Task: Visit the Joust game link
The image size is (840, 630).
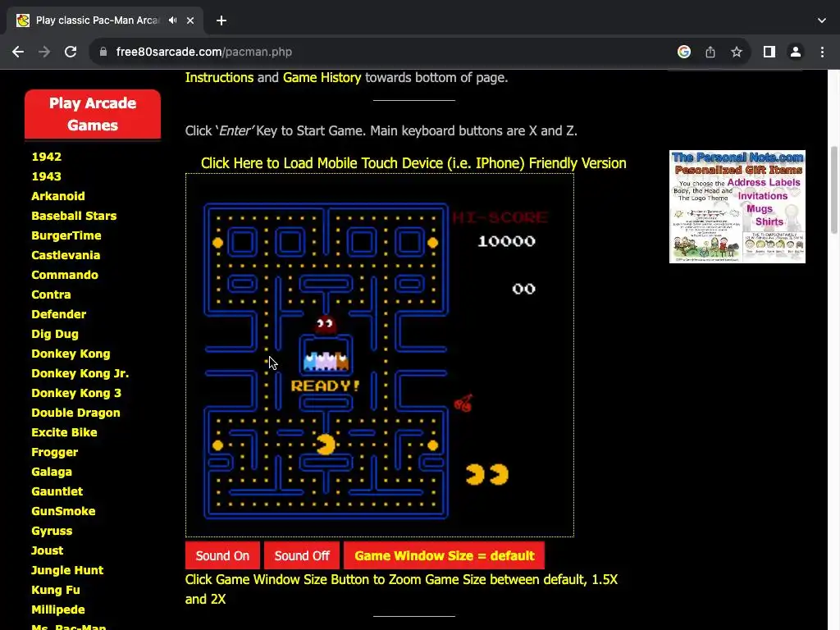Action: tap(47, 550)
